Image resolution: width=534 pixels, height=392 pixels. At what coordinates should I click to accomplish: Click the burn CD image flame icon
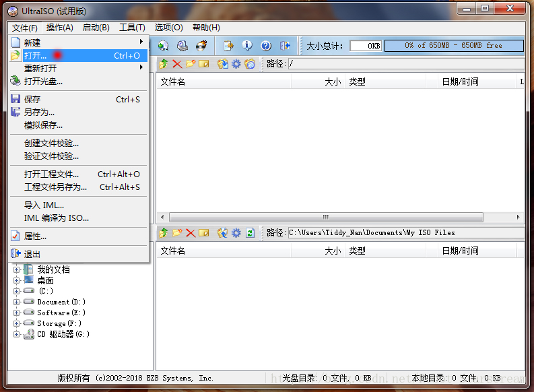[201, 46]
